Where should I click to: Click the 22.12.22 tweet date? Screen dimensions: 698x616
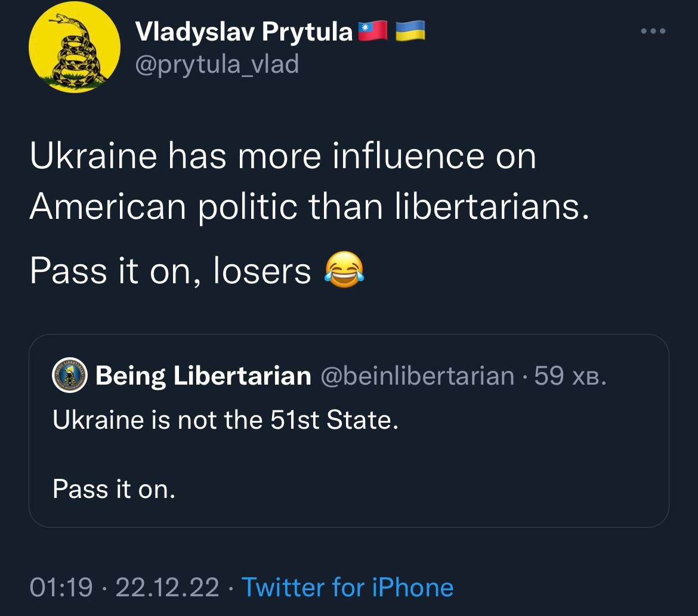click(167, 587)
